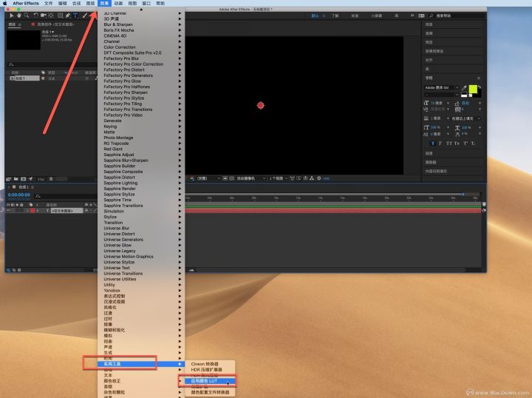Select the arrow Selection tool

(x=12, y=16)
